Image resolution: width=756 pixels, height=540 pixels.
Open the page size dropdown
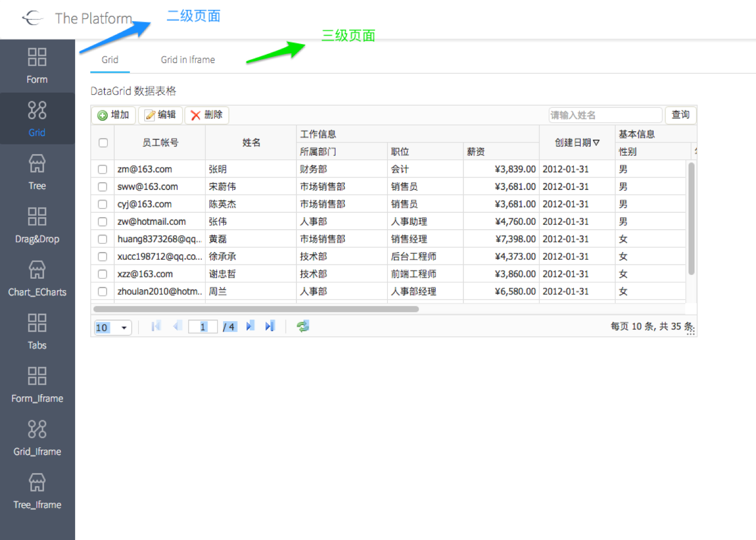tap(124, 328)
